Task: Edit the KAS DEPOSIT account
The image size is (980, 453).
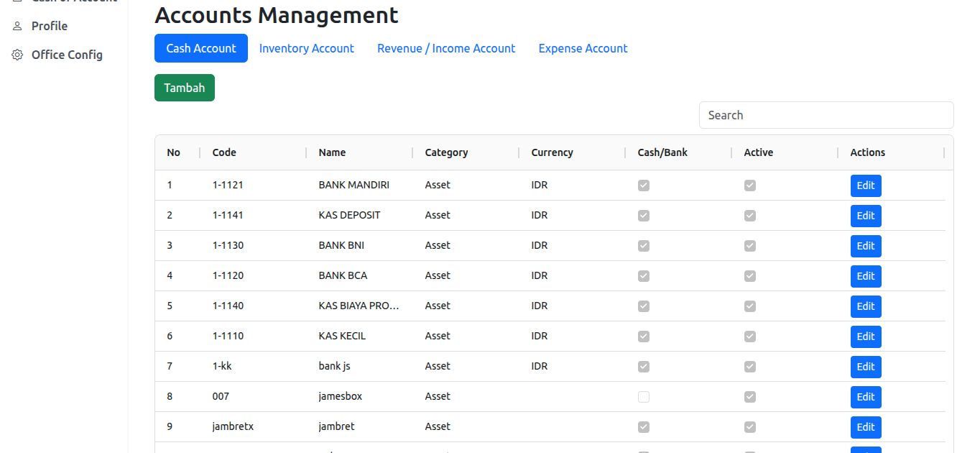Action: point(866,216)
